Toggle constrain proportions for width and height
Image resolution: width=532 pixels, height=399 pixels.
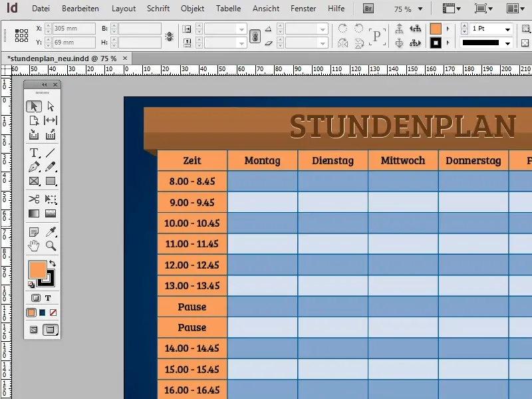170,36
